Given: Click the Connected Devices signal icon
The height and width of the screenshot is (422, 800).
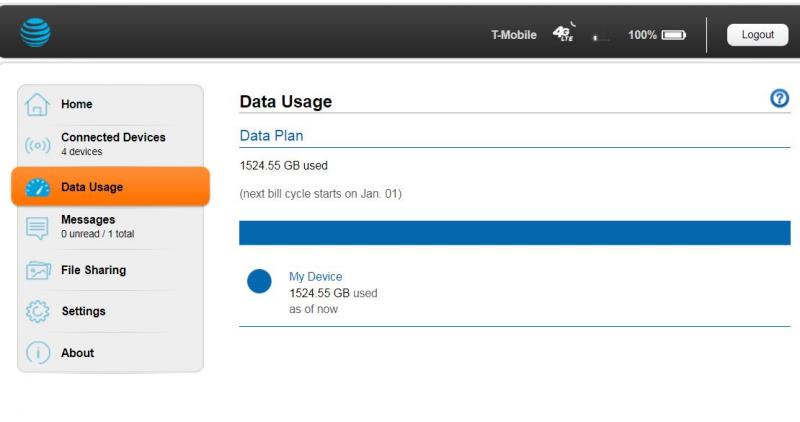Looking at the screenshot, I should click(38, 146).
